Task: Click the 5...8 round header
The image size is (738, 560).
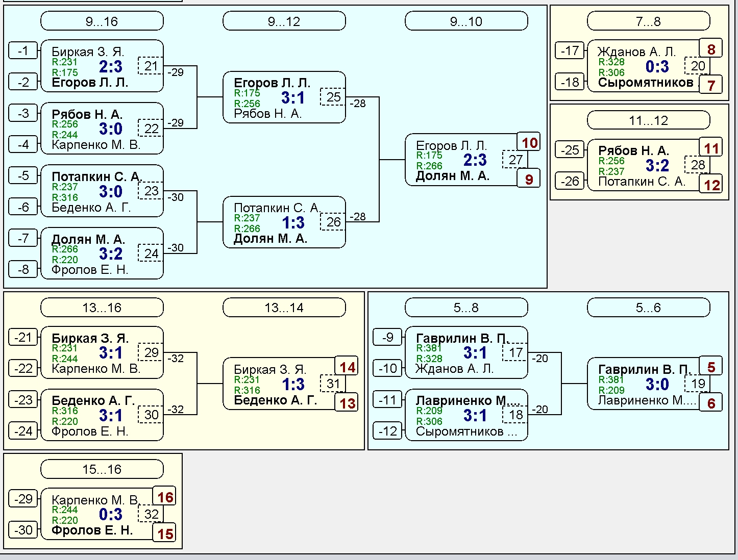Action: tap(466, 308)
